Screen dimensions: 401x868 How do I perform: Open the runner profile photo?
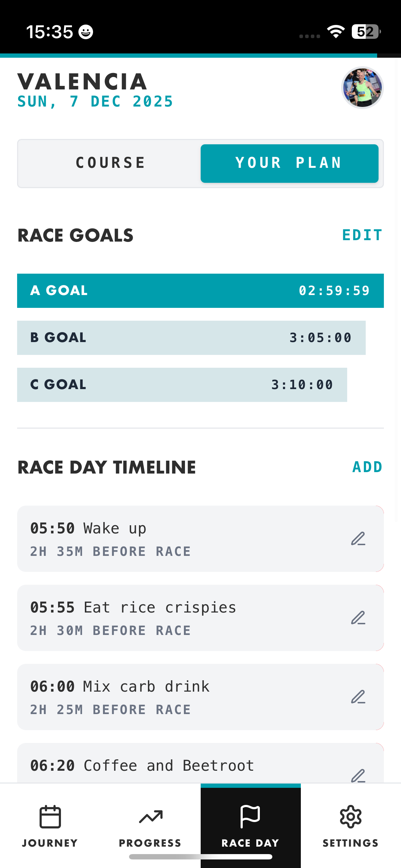362,88
